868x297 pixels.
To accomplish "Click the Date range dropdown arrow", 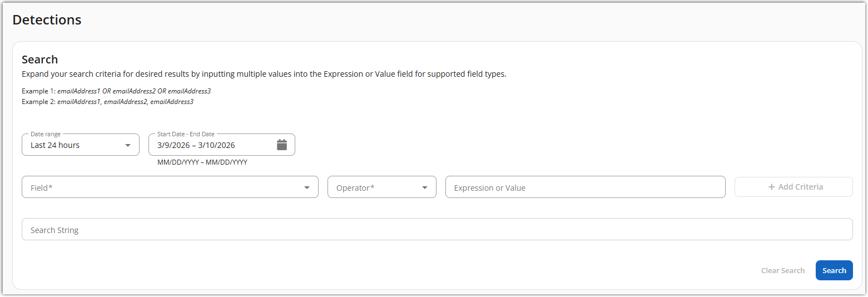I will (x=128, y=145).
